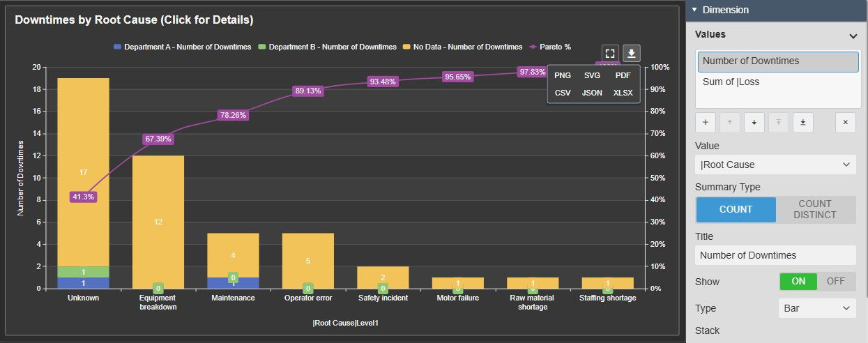This screenshot has width=868, height=343.
Task: Click the Equipment breakdown bar
Action: point(158,222)
